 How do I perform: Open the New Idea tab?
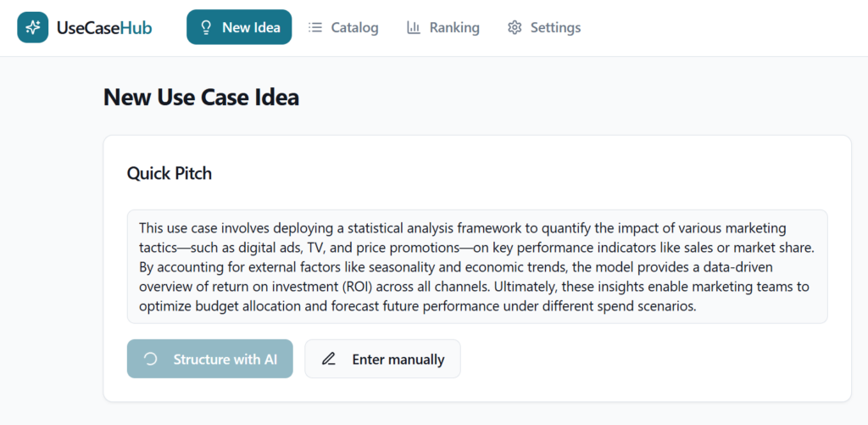(239, 27)
